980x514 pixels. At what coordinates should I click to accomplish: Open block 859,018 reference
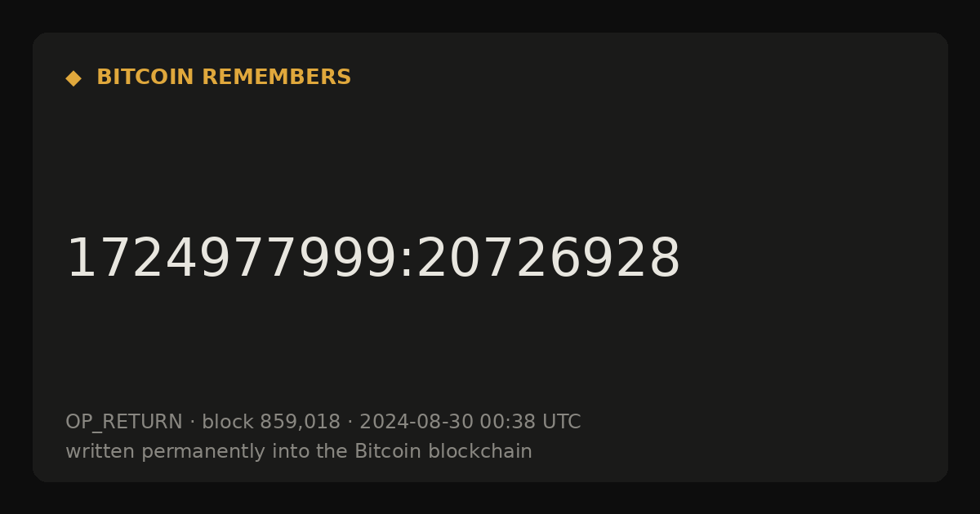tap(271, 423)
